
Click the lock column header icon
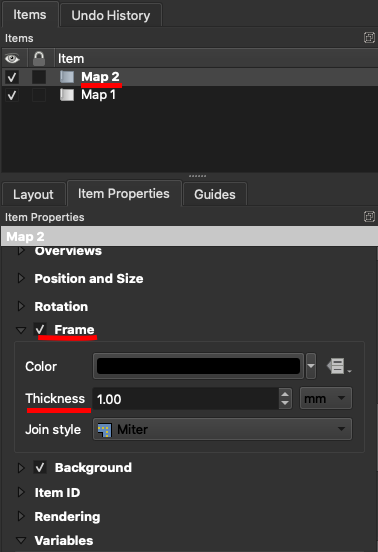coord(39,58)
